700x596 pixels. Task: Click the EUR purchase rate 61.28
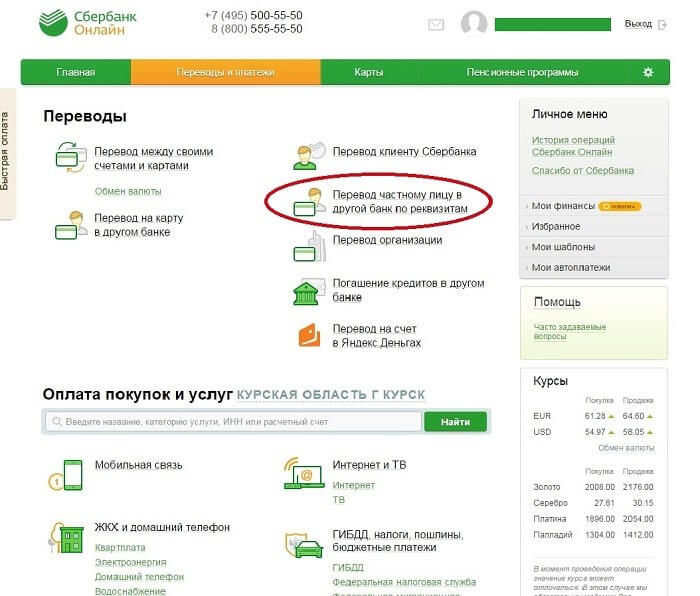pos(595,416)
